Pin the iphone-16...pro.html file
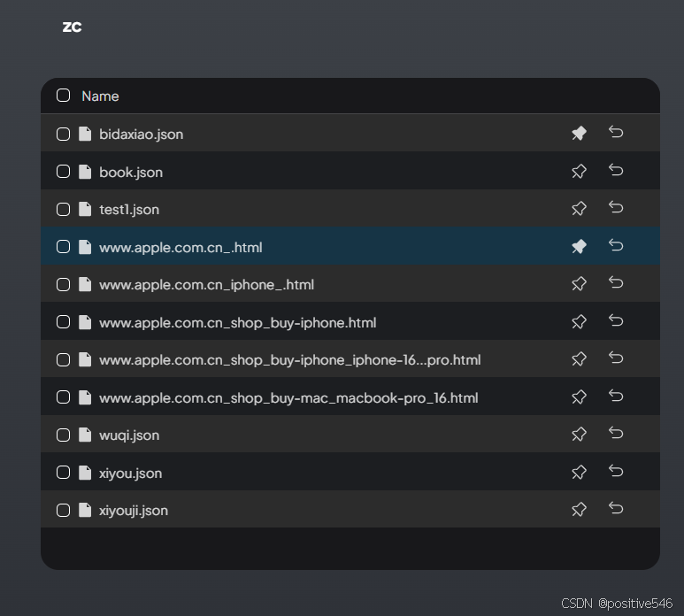684x616 pixels. pyautogui.click(x=579, y=359)
